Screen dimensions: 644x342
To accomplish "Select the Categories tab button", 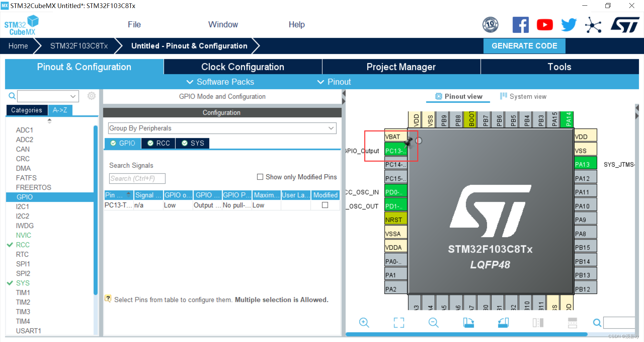I will point(26,110).
